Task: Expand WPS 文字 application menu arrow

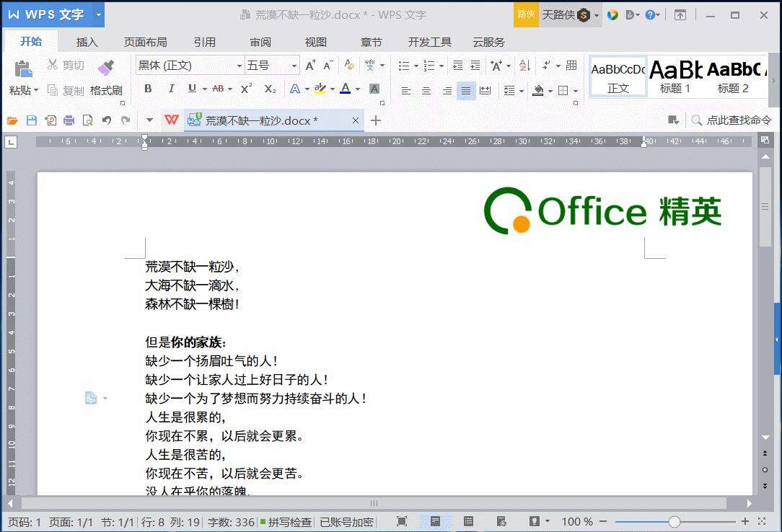Action: (x=98, y=14)
